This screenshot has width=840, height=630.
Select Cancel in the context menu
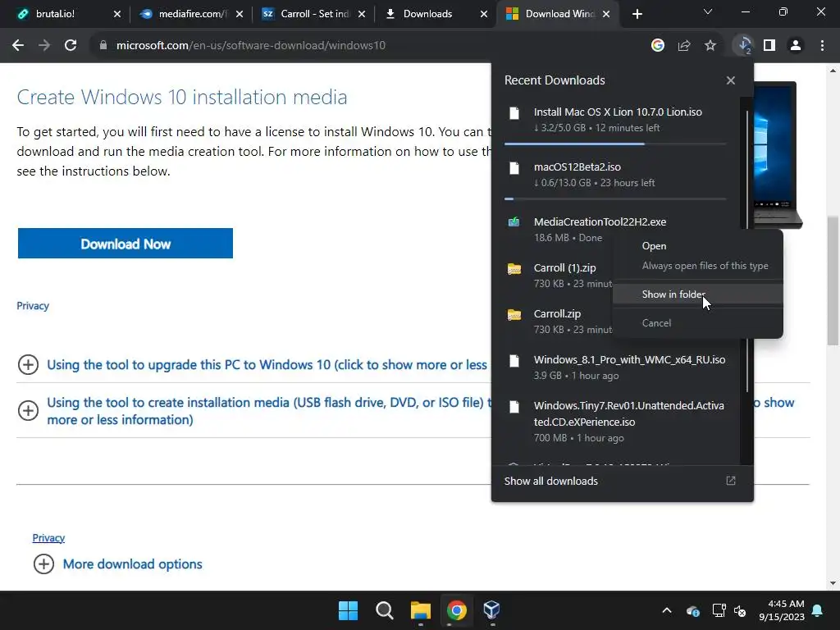(697, 323)
